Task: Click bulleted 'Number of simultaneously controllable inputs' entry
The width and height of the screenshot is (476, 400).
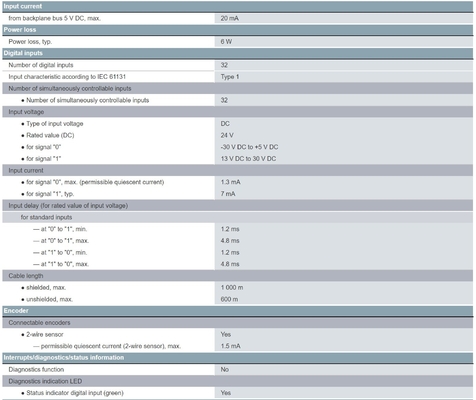Action: 88,100
